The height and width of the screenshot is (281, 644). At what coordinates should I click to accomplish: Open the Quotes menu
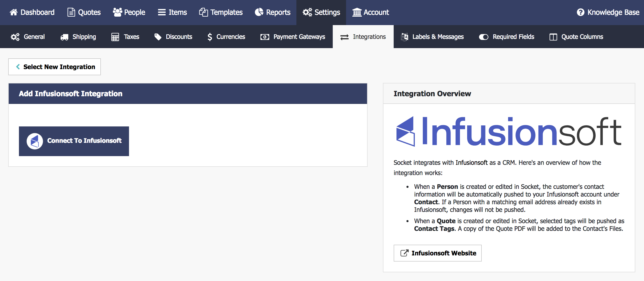[84, 12]
